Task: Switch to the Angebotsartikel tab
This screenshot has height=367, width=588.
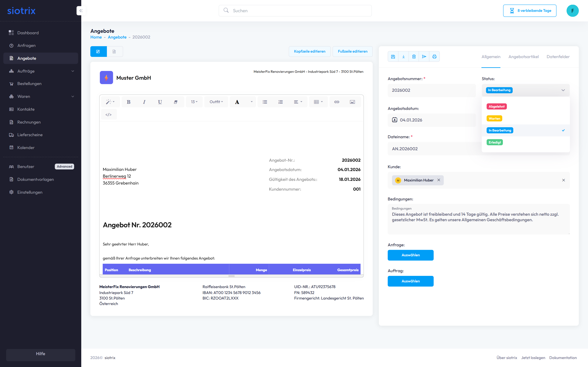Action: pos(523,56)
